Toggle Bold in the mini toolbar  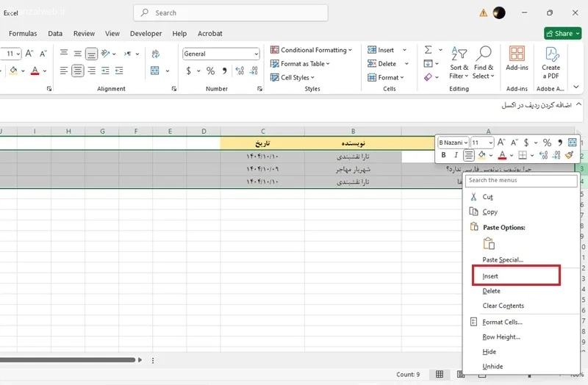click(444, 155)
